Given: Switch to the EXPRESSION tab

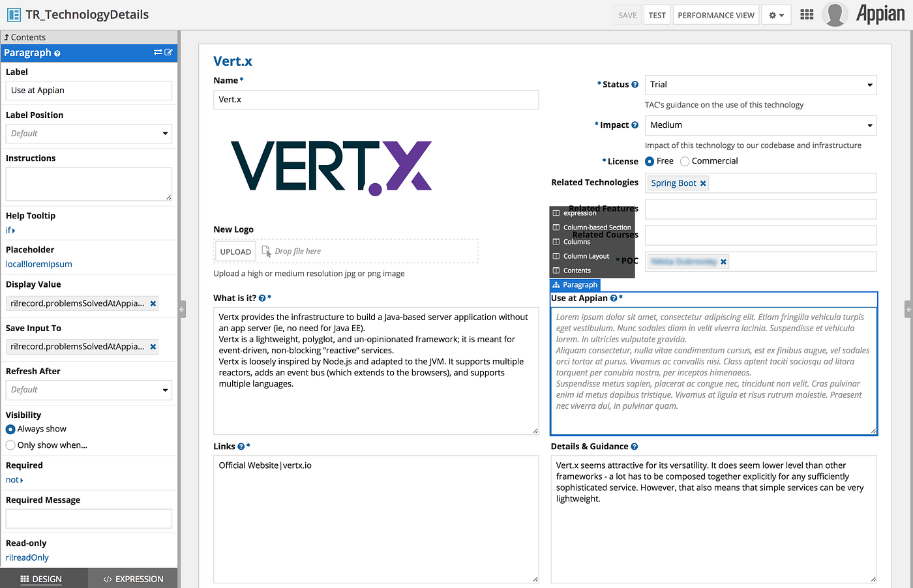Looking at the screenshot, I should (133, 579).
